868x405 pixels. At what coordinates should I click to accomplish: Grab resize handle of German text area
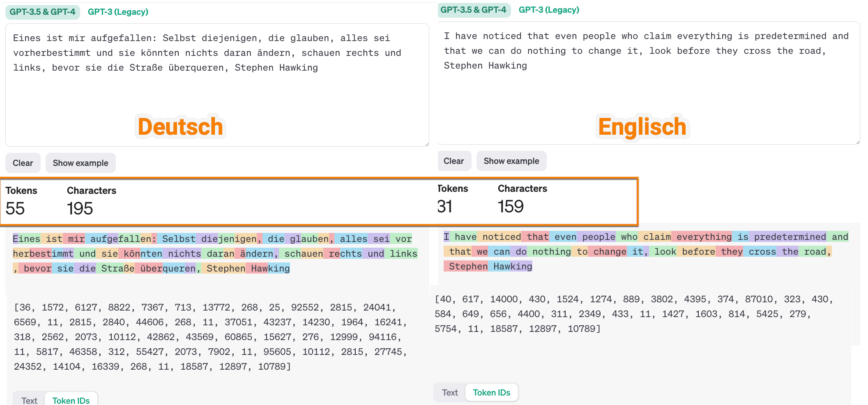(427, 144)
